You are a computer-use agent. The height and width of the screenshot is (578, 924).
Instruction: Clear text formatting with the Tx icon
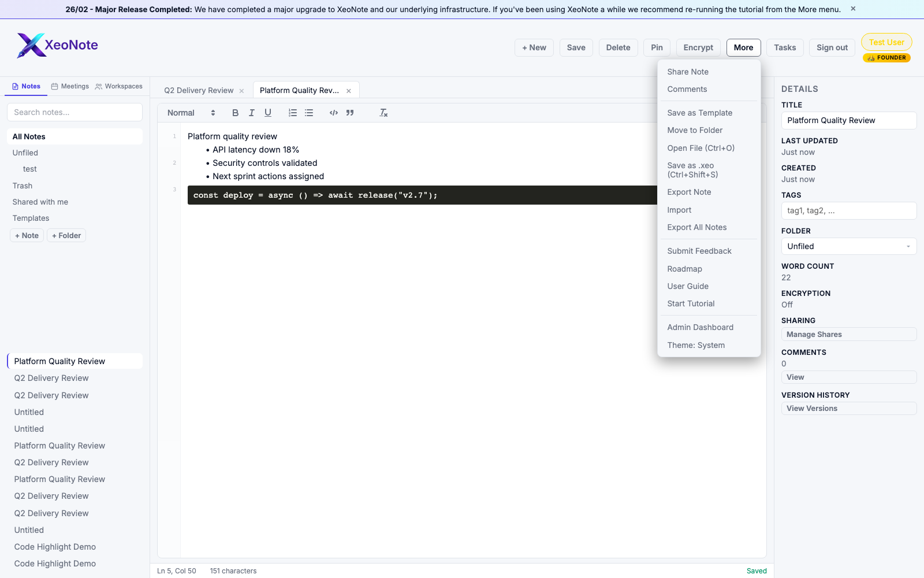pyautogui.click(x=383, y=113)
